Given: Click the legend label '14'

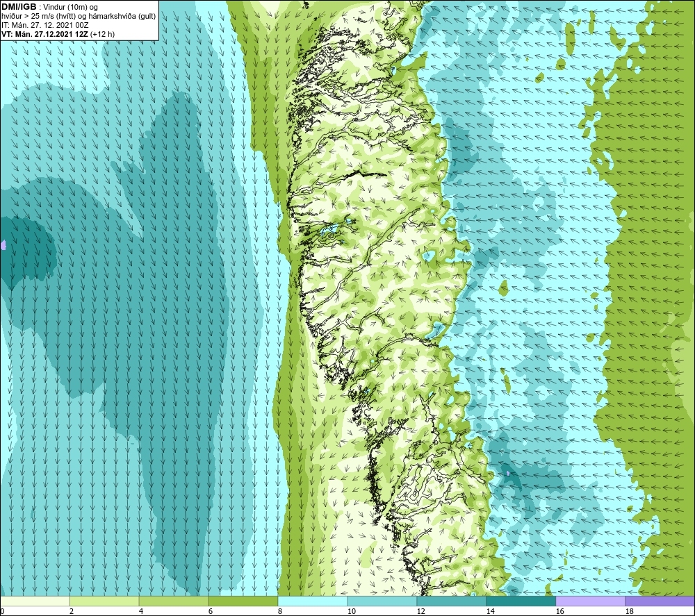Looking at the screenshot, I should pos(490,611).
